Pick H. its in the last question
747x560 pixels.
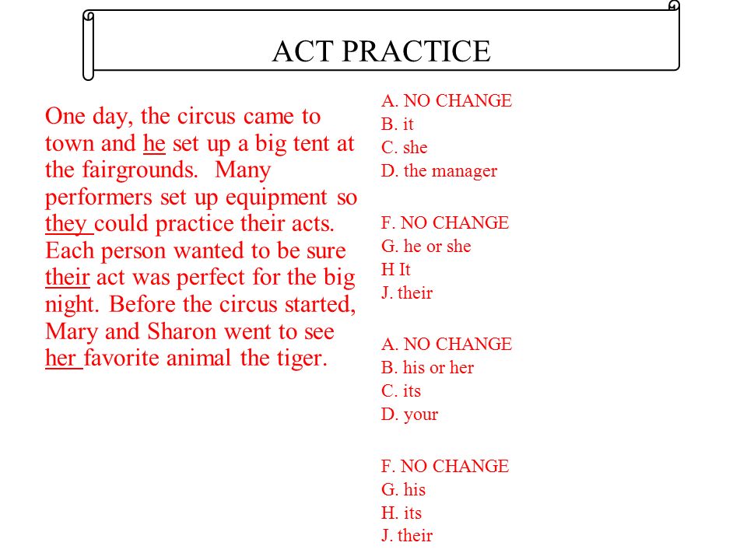[402, 513]
